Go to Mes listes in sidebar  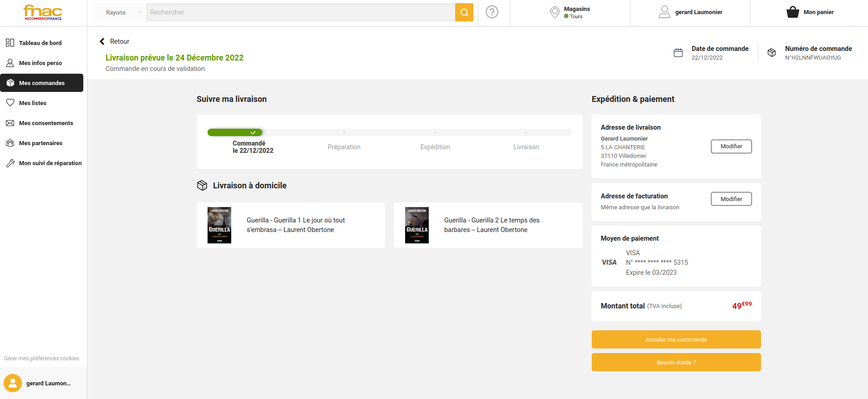32,103
